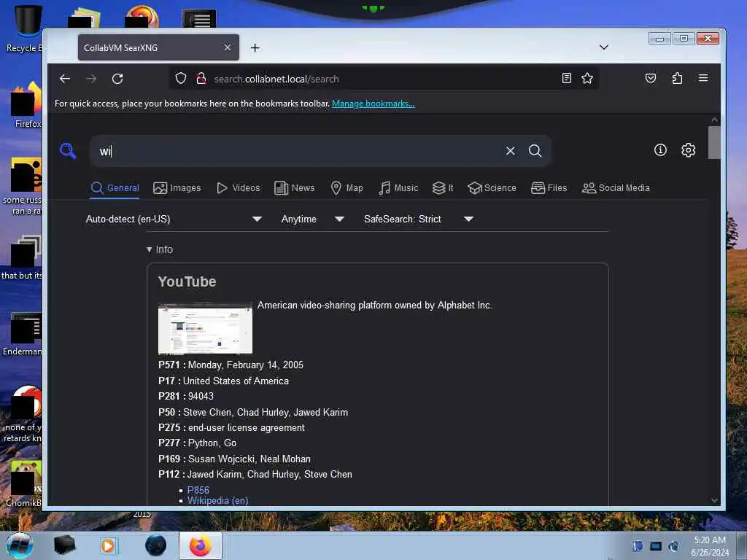Open the volume icon in system tray

pos(673,546)
